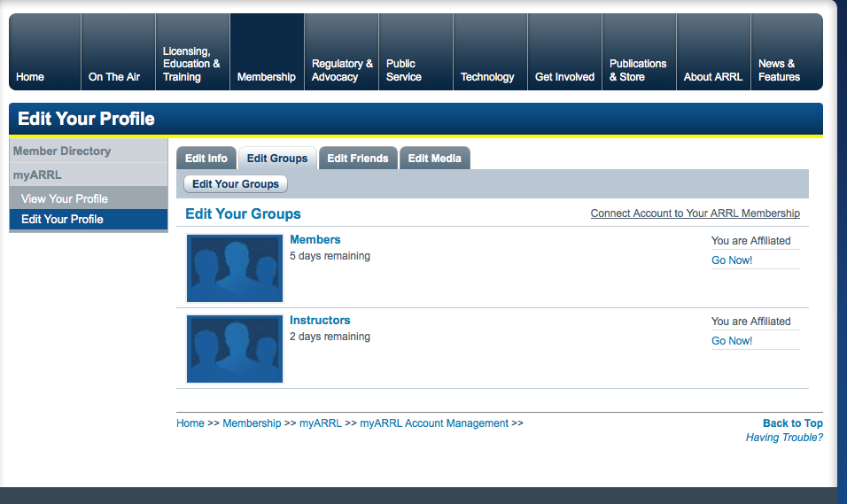The image size is (847, 504).
Task: Open View Your Profile sidebar link
Action: coord(89,198)
